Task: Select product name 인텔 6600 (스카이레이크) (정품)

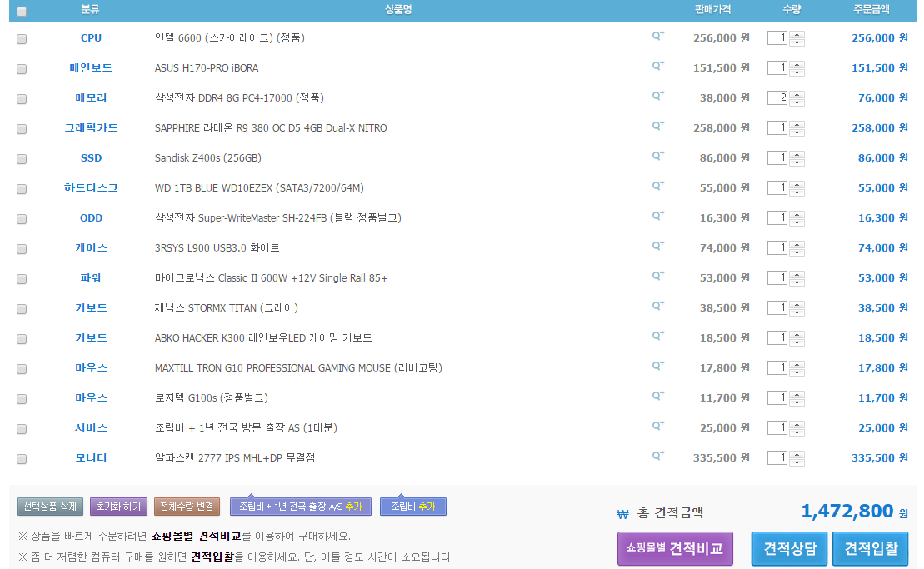Action: 230,38
